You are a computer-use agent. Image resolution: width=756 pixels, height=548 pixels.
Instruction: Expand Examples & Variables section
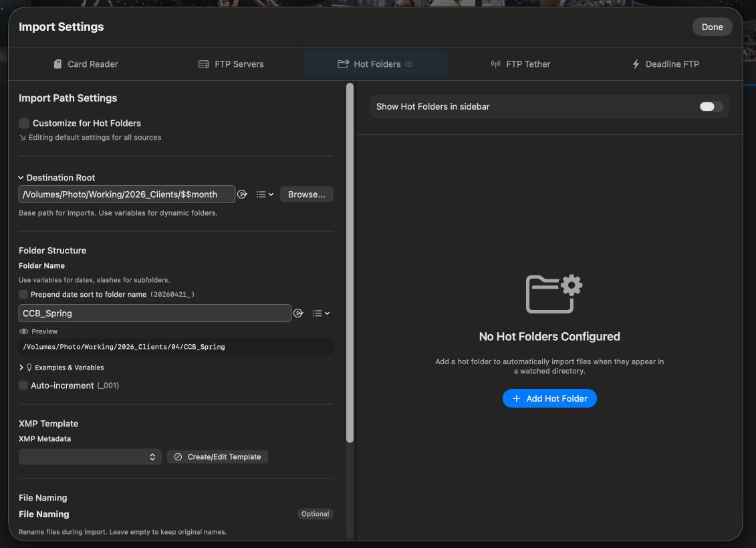21,368
